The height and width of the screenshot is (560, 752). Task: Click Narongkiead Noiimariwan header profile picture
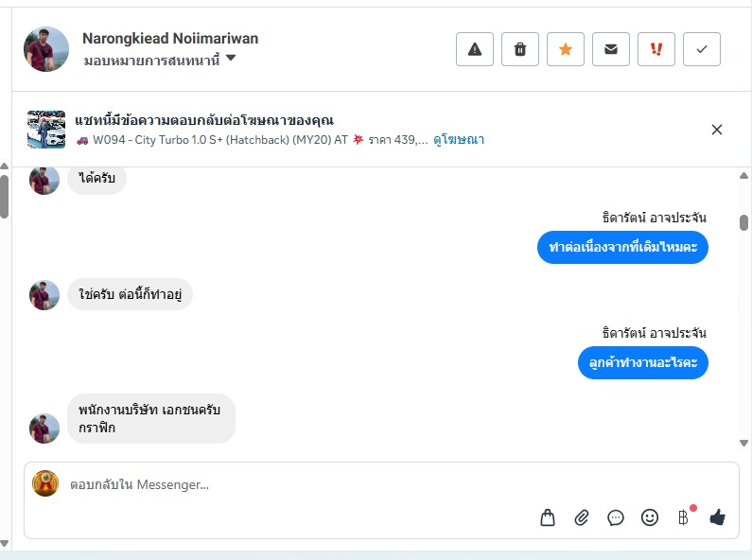tap(46, 49)
